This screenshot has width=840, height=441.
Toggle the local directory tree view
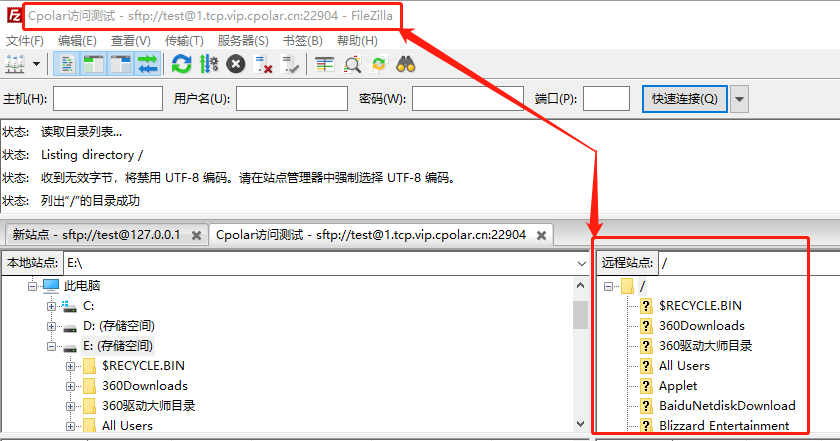[94, 65]
